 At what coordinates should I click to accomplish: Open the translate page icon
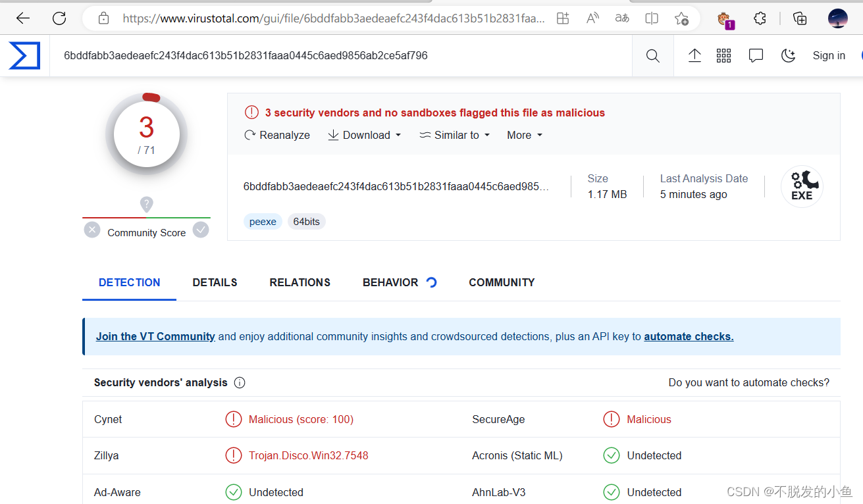pyautogui.click(x=622, y=18)
